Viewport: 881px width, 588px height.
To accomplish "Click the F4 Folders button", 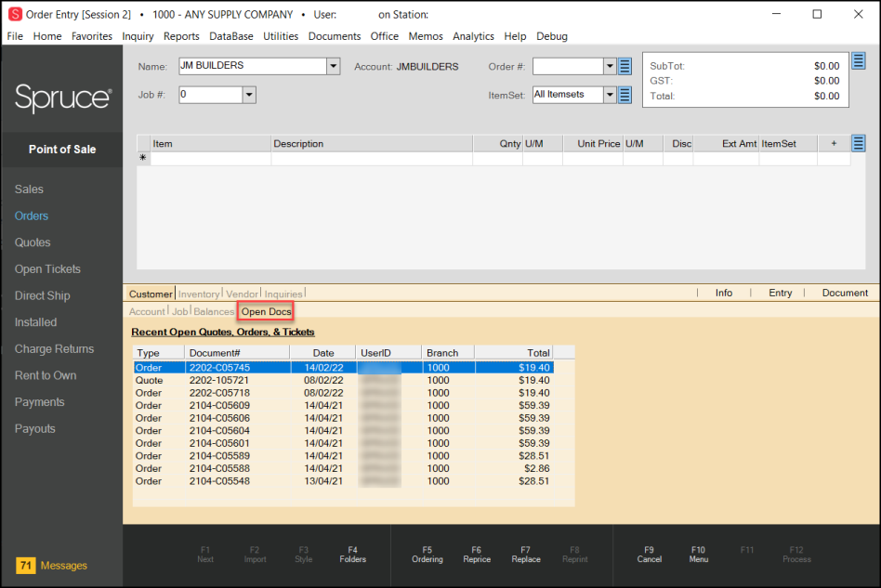I will (353, 555).
